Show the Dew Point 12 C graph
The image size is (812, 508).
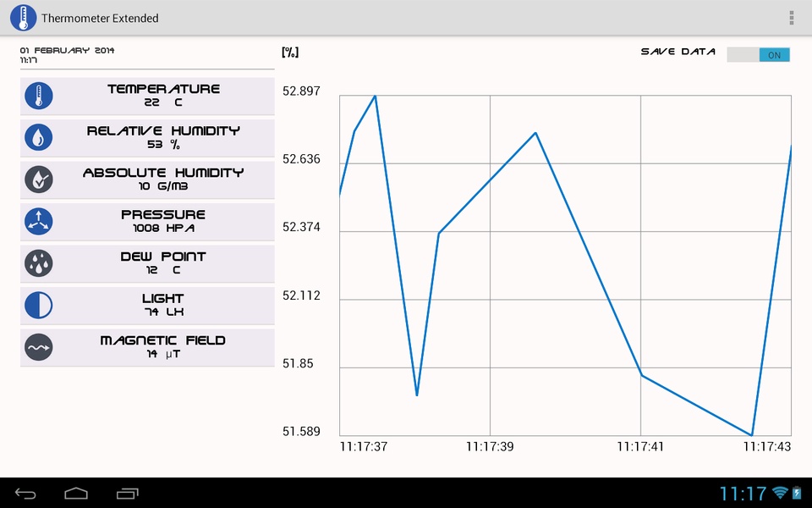[x=147, y=263]
